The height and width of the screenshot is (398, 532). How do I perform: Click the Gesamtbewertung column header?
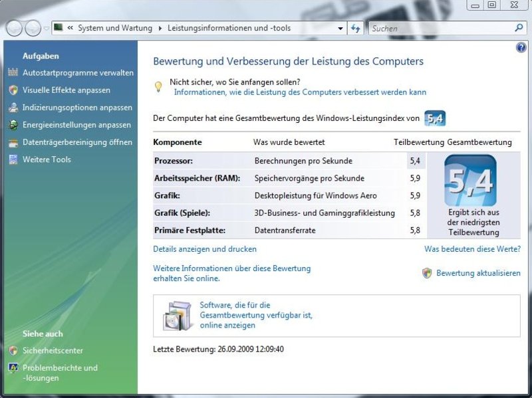coord(479,142)
